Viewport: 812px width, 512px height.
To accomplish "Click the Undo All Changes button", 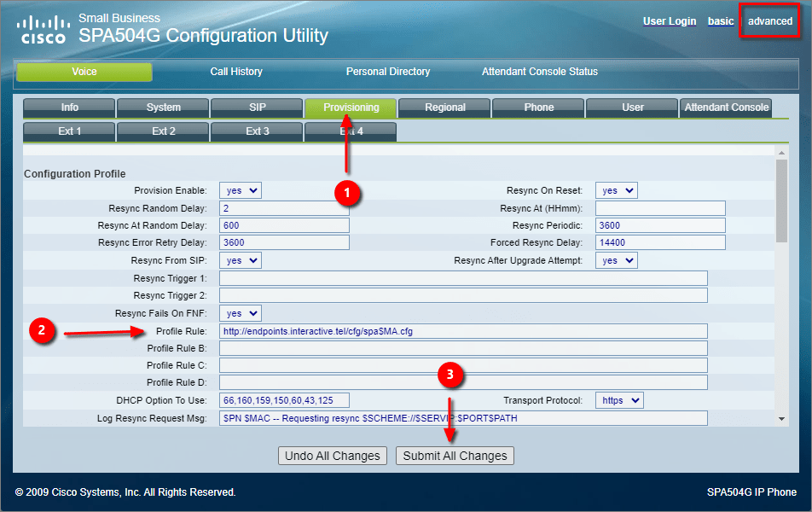I will click(x=332, y=455).
